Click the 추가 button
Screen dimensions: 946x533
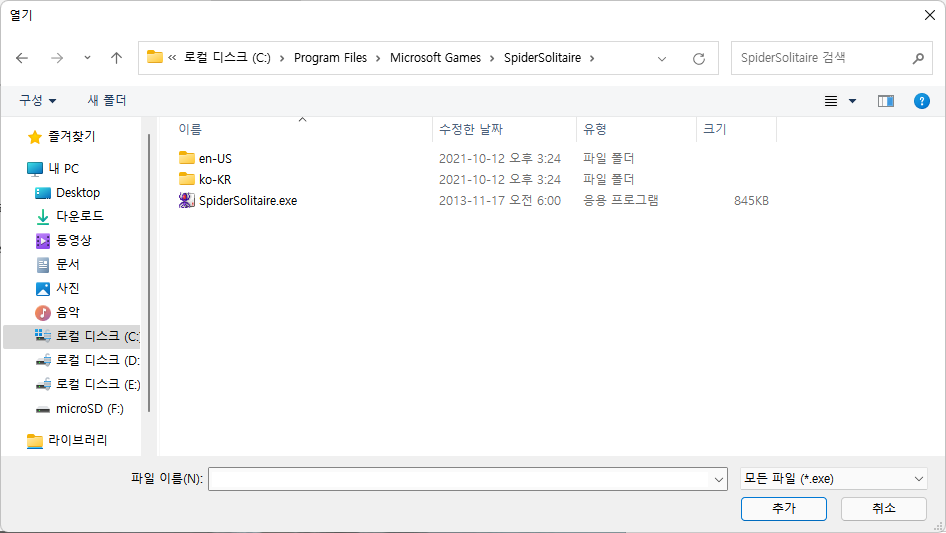[784, 508]
